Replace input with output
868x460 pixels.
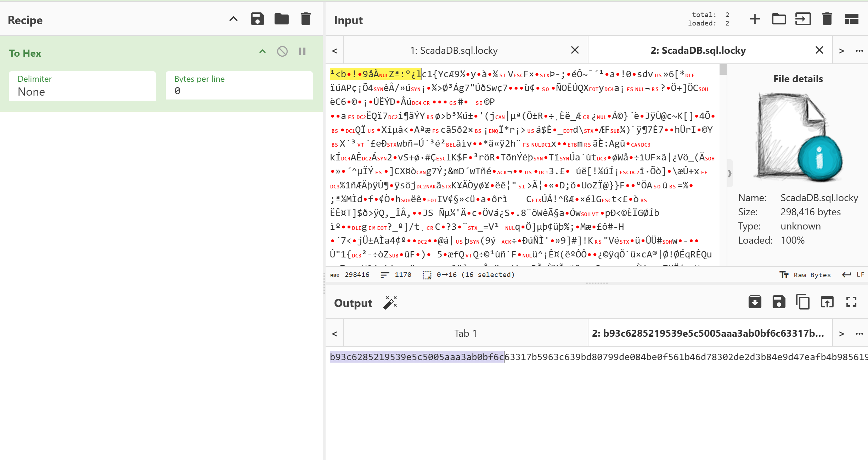[x=827, y=302]
